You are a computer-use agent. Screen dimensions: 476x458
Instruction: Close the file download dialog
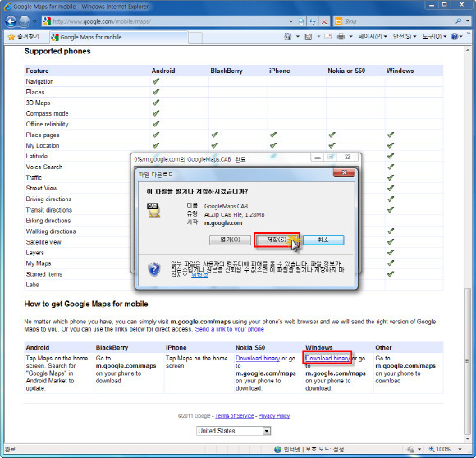[344, 172]
